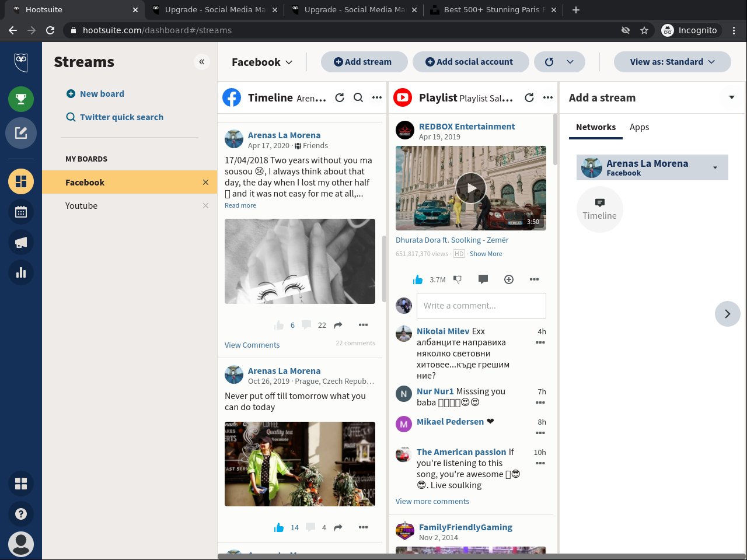Like the post with 14 likes
The height and width of the screenshot is (560, 747).
[x=279, y=527]
